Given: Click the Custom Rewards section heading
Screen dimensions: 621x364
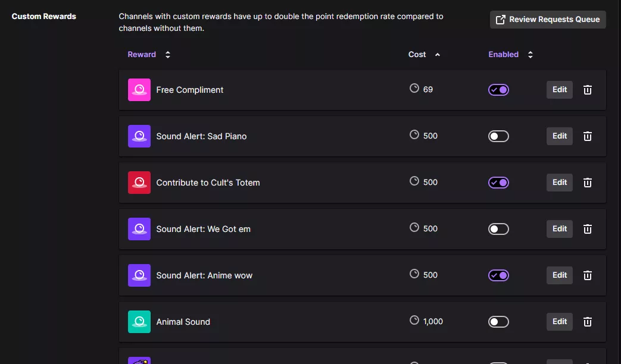Looking at the screenshot, I should [x=43, y=16].
